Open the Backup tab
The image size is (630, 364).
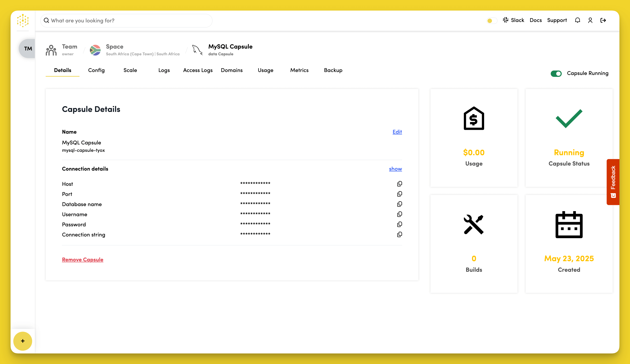click(333, 70)
